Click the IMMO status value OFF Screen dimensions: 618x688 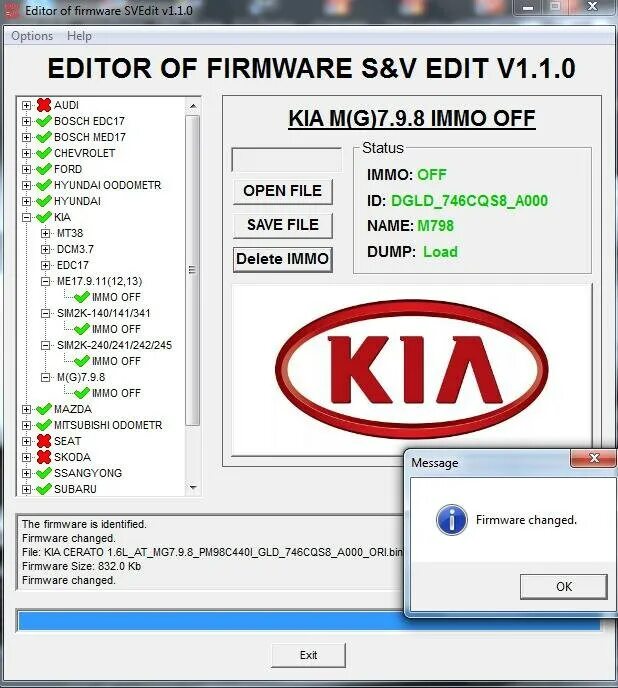431,175
